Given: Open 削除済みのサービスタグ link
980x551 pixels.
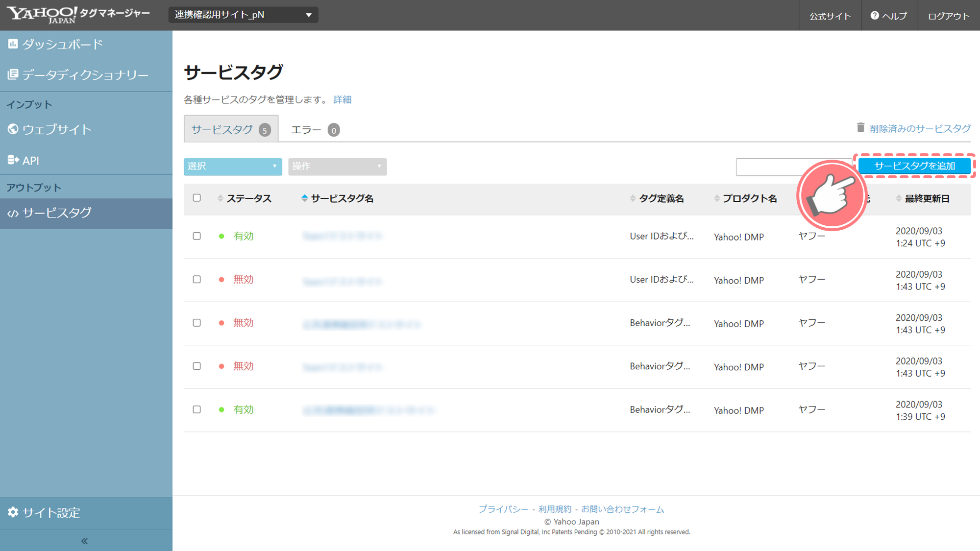Looking at the screenshot, I should 920,128.
